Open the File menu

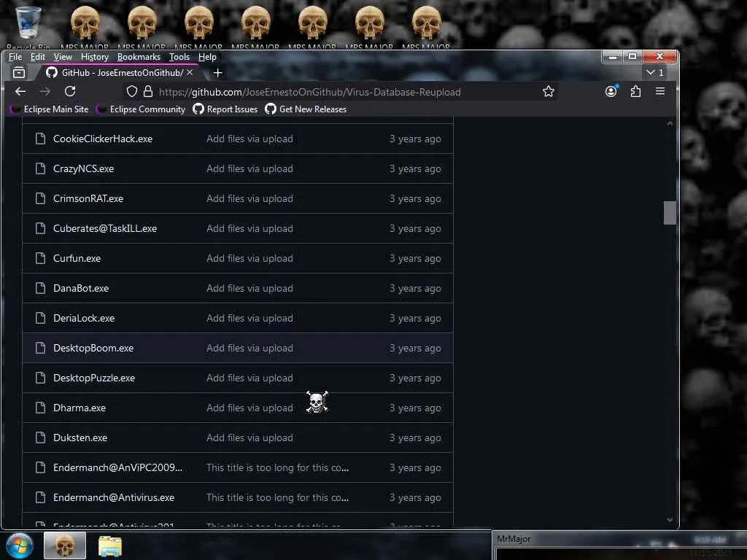[15, 57]
